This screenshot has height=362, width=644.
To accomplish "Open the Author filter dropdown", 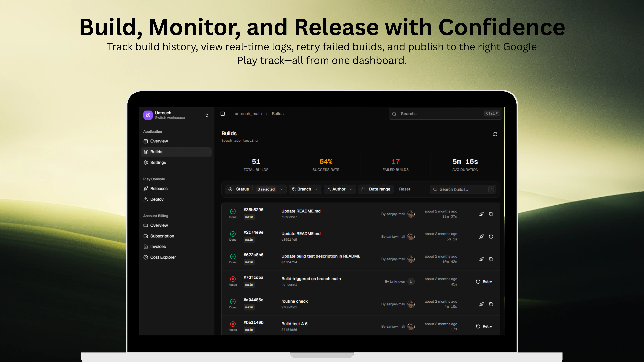I will (x=340, y=189).
